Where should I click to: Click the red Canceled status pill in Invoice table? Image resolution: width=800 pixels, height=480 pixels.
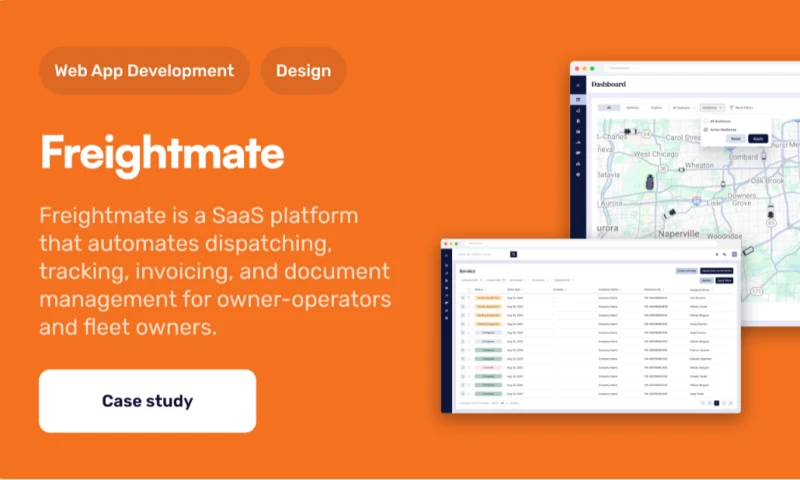coord(488,367)
